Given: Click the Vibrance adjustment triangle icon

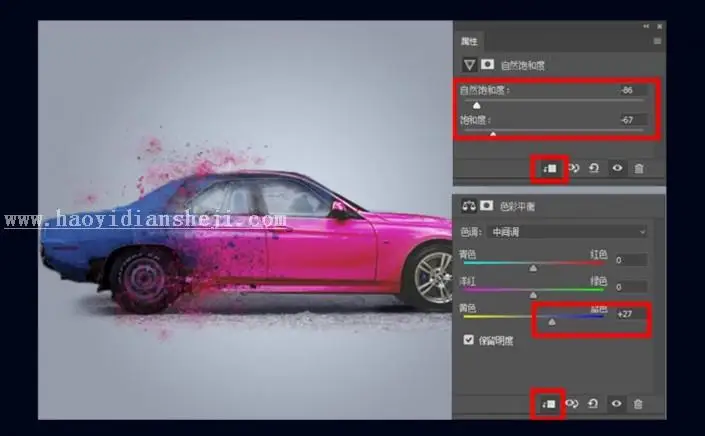Looking at the screenshot, I should (469, 65).
